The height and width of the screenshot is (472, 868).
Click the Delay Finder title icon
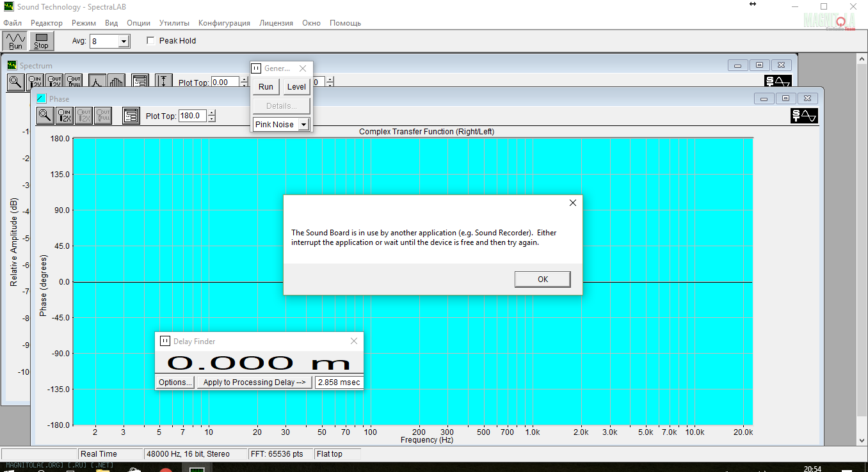(x=165, y=341)
